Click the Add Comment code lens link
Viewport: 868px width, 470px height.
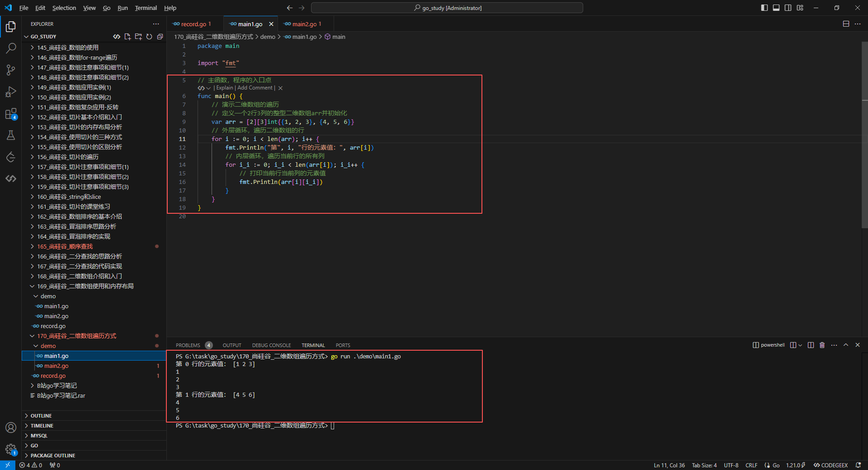point(255,88)
